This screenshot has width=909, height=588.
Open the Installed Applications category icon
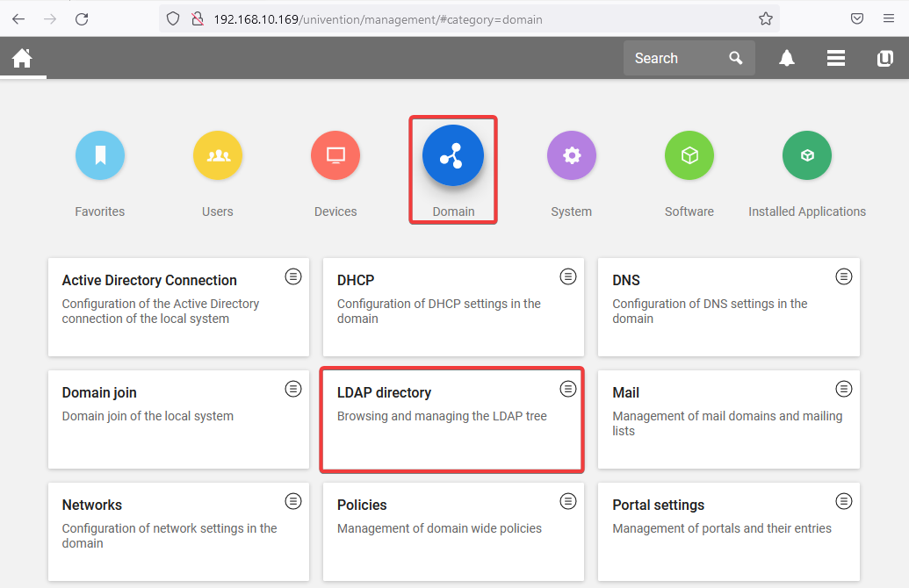(807, 156)
